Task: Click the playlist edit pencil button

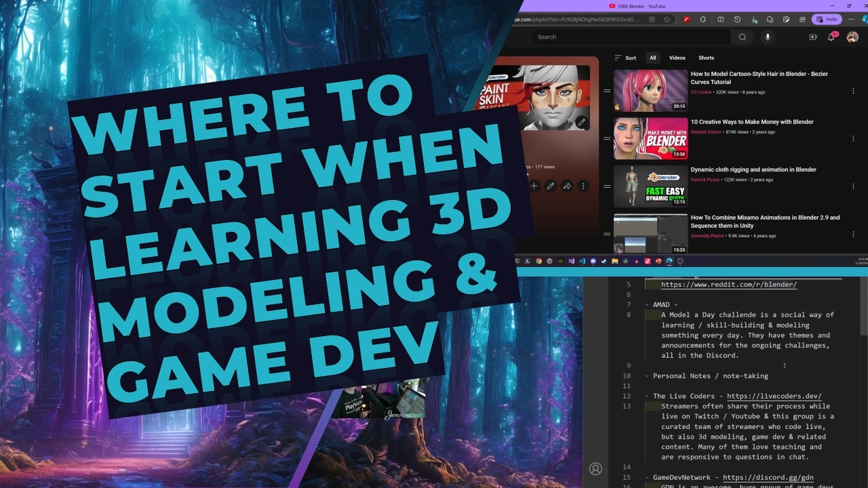Action: click(551, 186)
